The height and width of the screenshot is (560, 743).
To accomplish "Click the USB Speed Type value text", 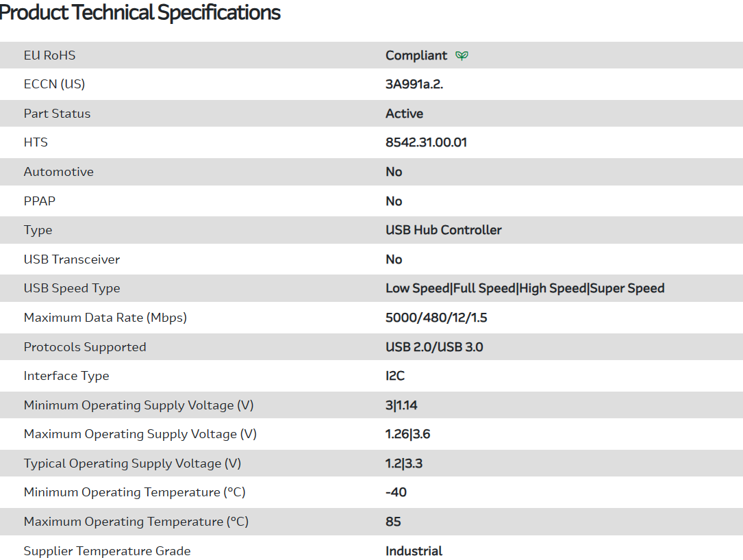I will [x=525, y=288].
